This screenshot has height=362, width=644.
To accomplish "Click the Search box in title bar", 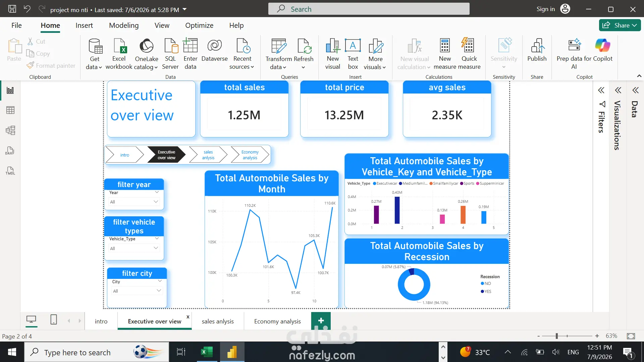I will tap(369, 9).
